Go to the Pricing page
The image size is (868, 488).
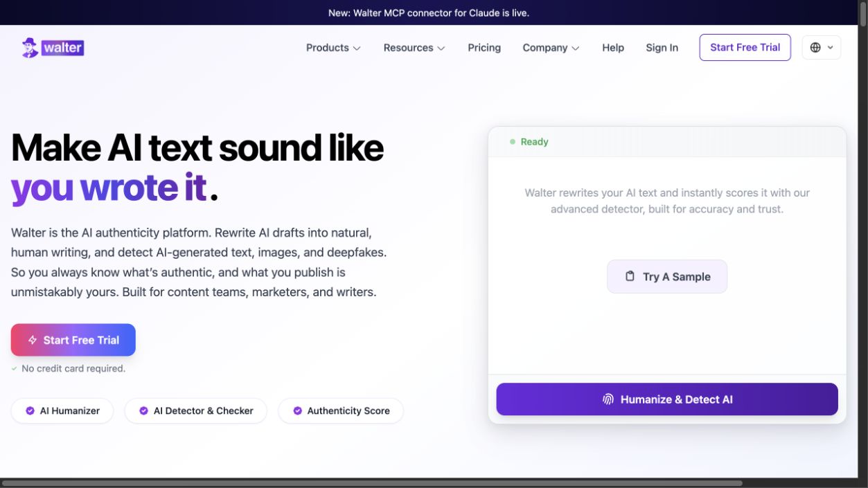tap(484, 48)
